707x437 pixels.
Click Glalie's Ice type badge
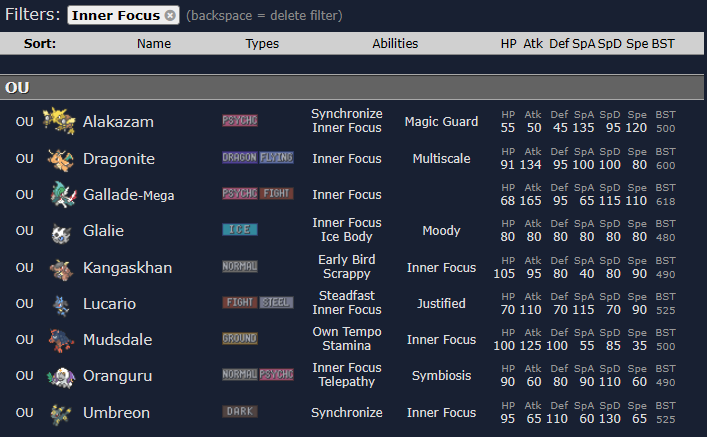239,230
